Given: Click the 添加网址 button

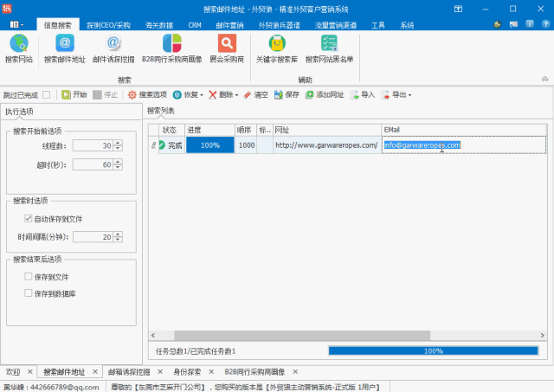Looking at the screenshot, I should pyautogui.click(x=325, y=94).
